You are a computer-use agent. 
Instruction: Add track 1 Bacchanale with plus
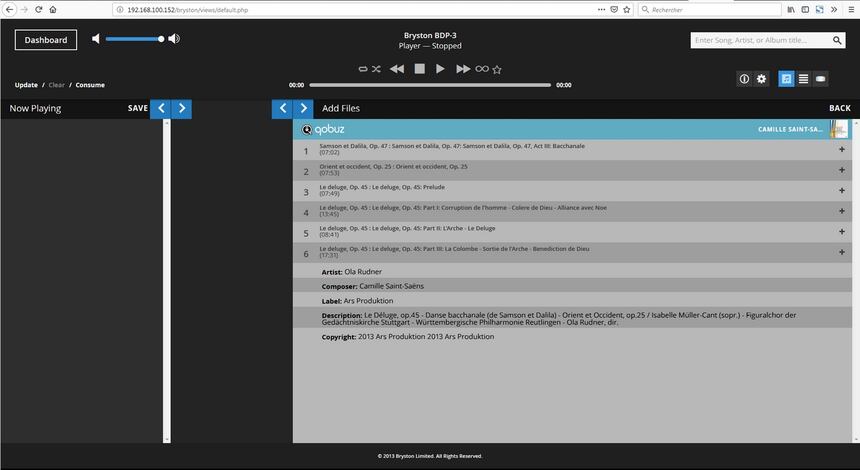(842, 150)
